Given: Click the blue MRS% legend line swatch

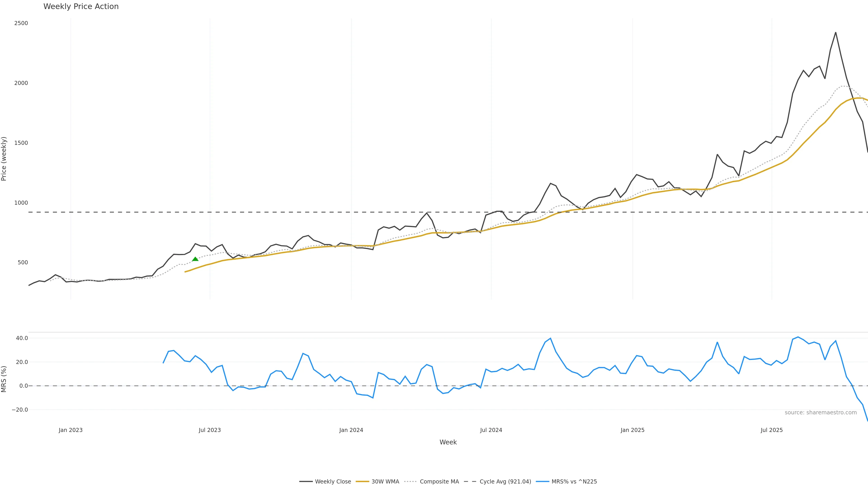Looking at the screenshot, I should 542,482.
